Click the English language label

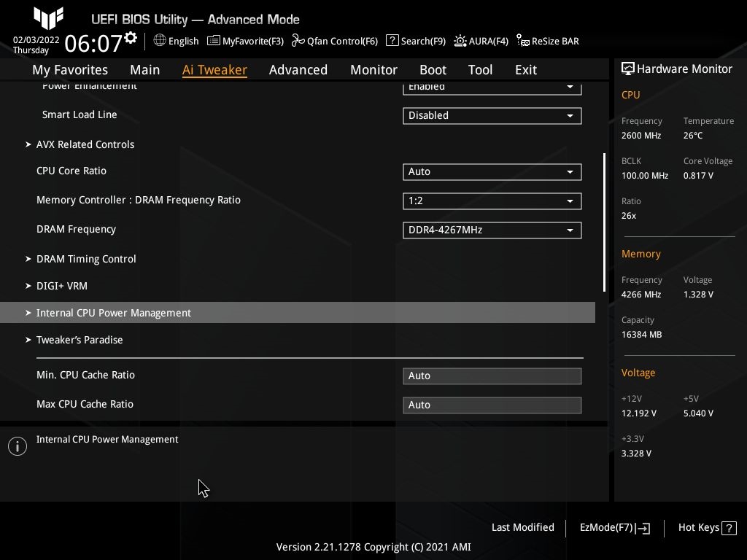click(x=183, y=41)
